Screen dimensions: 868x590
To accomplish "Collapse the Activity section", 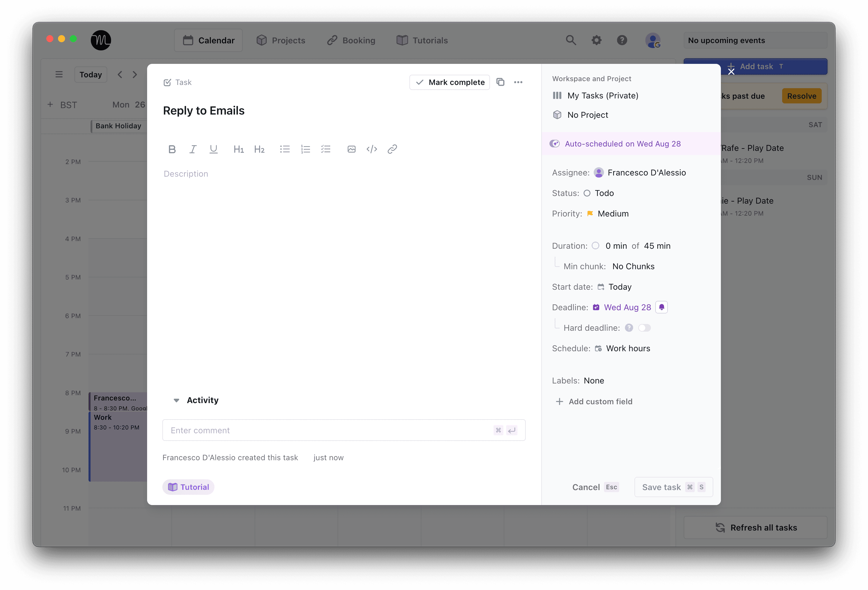I will pyautogui.click(x=176, y=400).
